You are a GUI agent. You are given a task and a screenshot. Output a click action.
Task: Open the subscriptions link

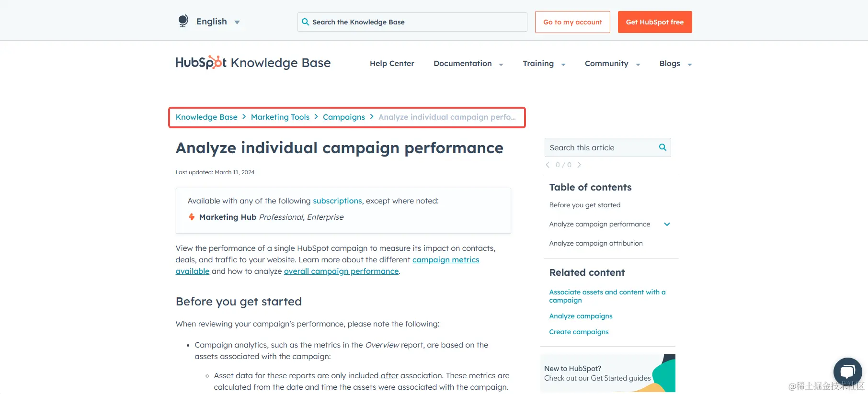click(x=337, y=201)
